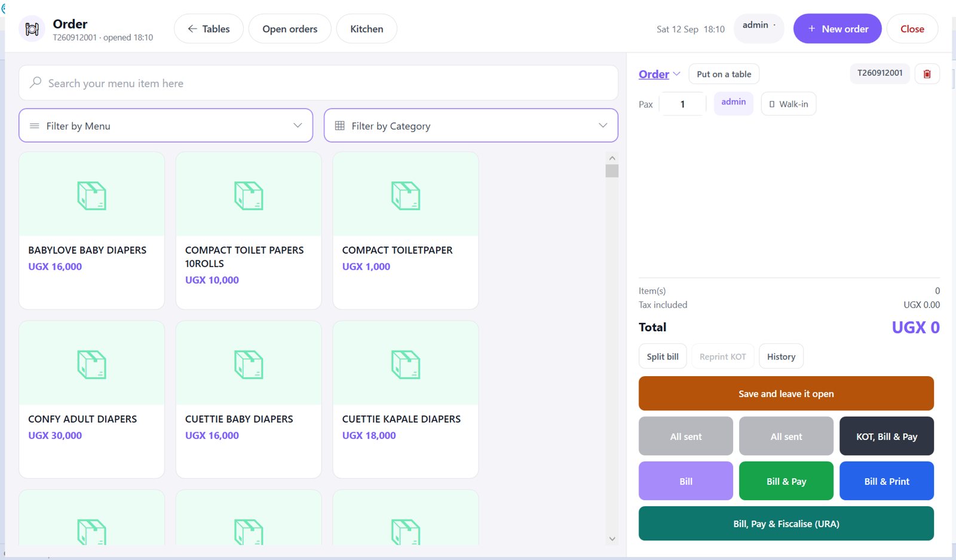
Task: Click the CUETTIE KAPALE DIAPERS box icon
Action: point(406,365)
